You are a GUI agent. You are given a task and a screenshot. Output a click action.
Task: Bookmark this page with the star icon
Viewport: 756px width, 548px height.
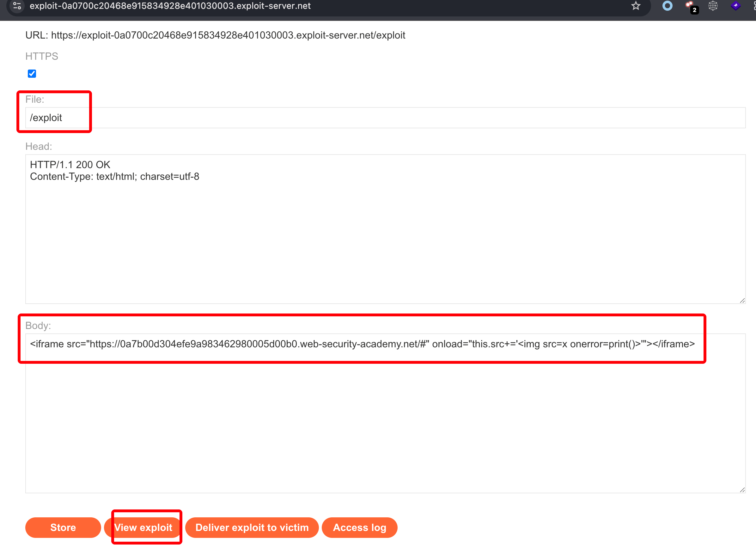click(x=636, y=6)
